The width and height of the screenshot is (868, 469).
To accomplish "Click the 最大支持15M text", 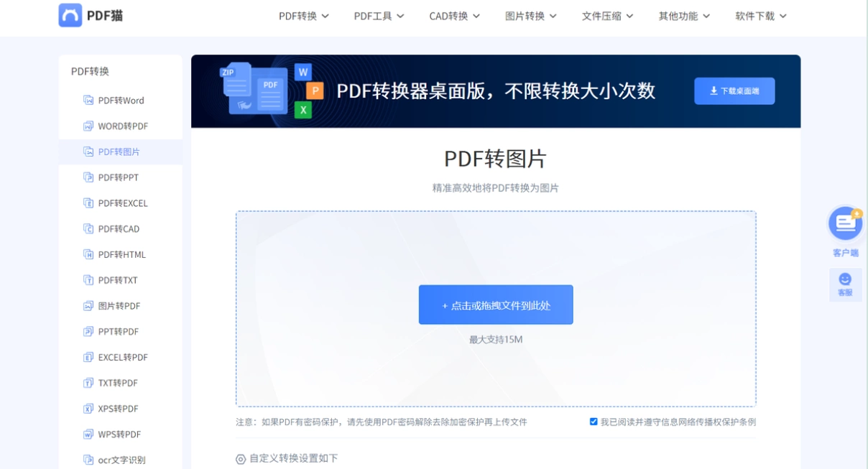I will click(x=496, y=339).
